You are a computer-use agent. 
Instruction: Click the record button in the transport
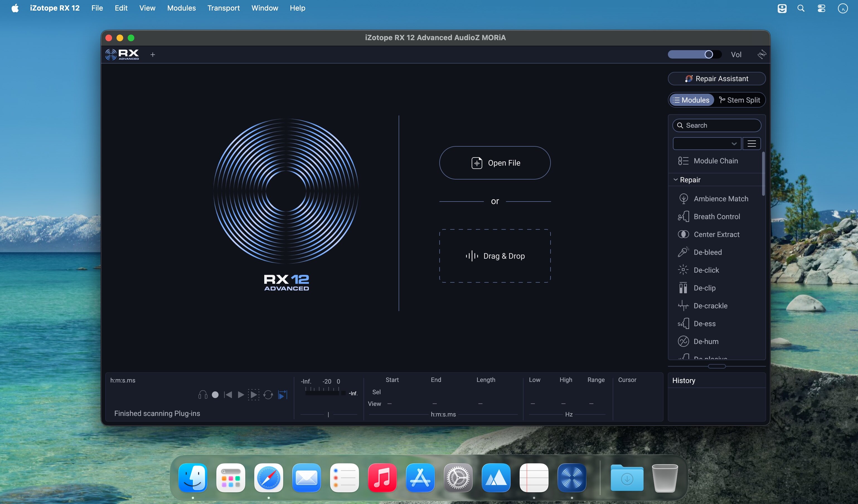tap(215, 395)
